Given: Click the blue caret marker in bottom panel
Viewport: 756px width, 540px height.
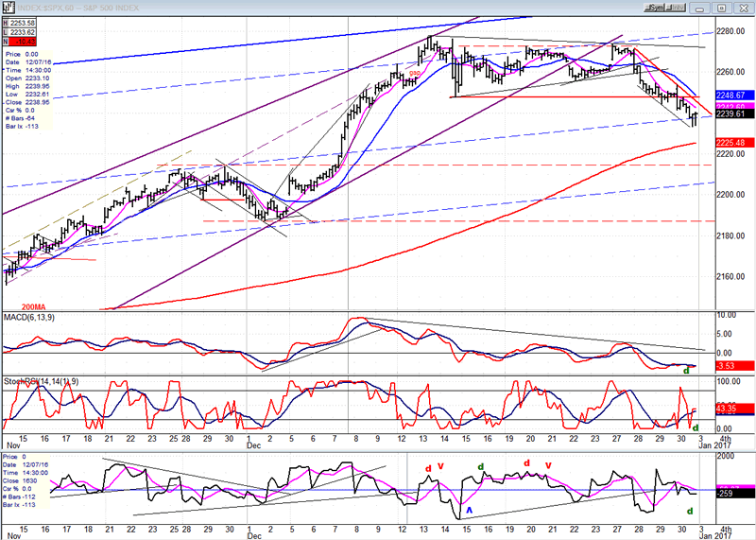Looking at the screenshot, I should pyautogui.click(x=469, y=510).
